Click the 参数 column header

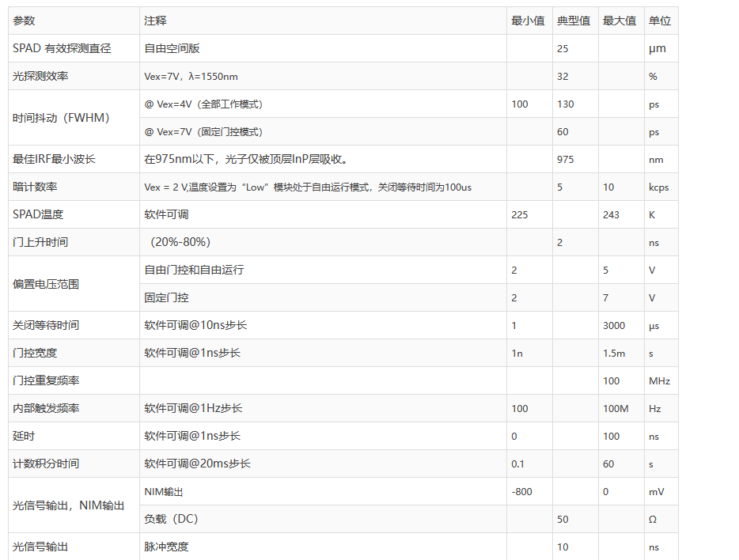click(25, 21)
